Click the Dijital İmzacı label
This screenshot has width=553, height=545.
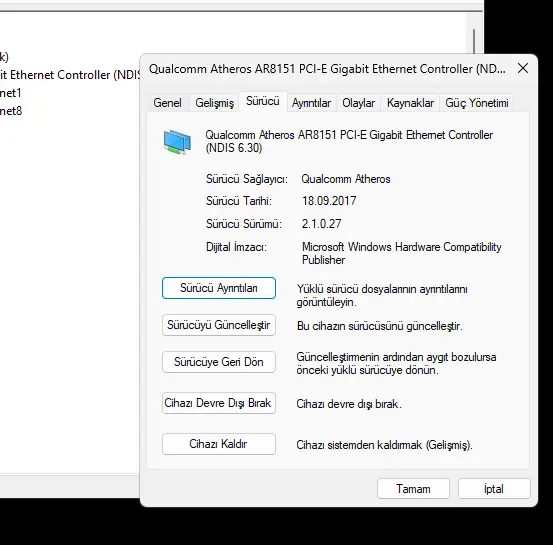(x=236, y=247)
